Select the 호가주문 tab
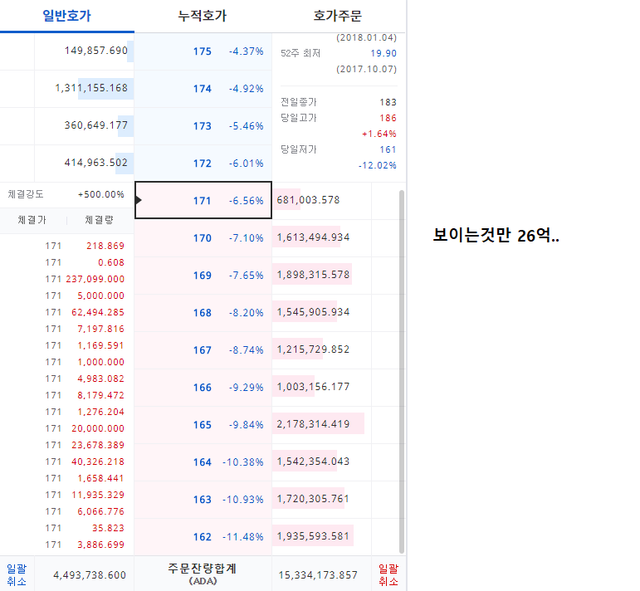The height and width of the screenshot is (591, 640). [x=337, y=16]
